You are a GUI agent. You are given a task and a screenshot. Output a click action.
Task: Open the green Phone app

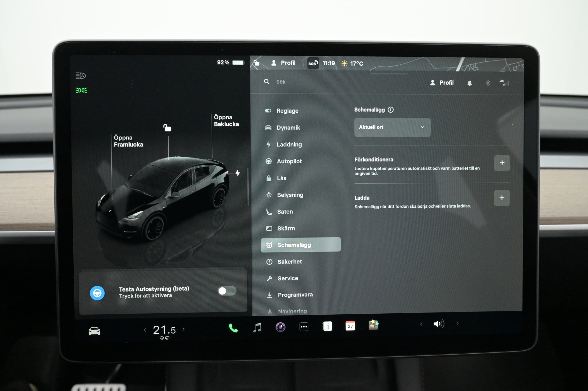coord(233,328)
